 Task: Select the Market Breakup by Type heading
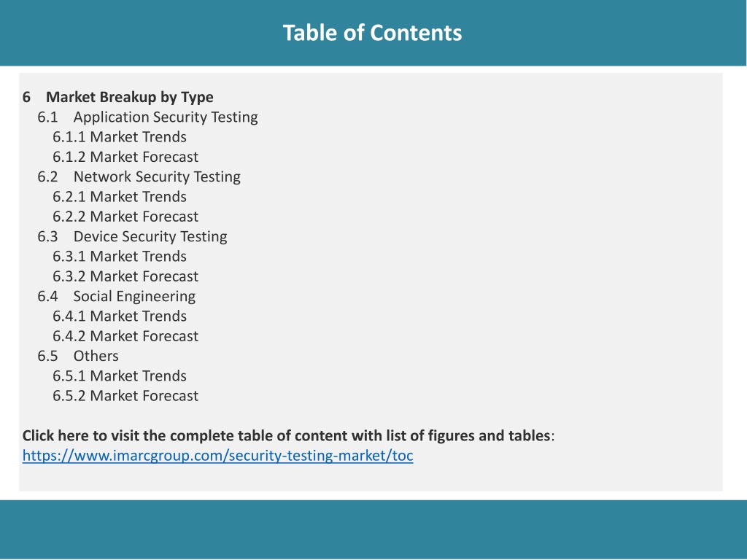[130, 97]
